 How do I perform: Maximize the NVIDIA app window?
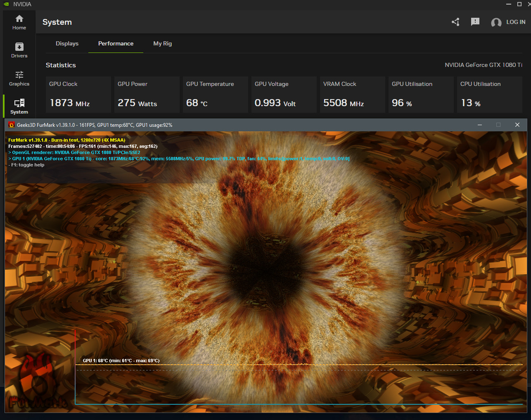tap(519, 4)
